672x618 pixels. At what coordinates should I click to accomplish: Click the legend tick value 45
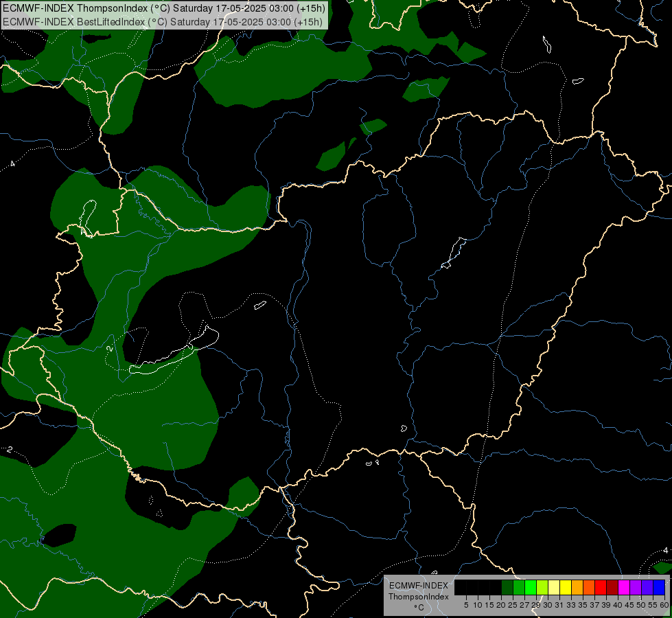click(x=629, y=605)
